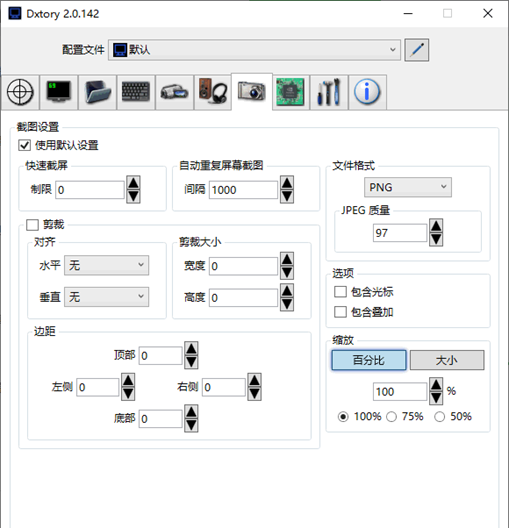Check 包含叠加 option

(340, 312)
